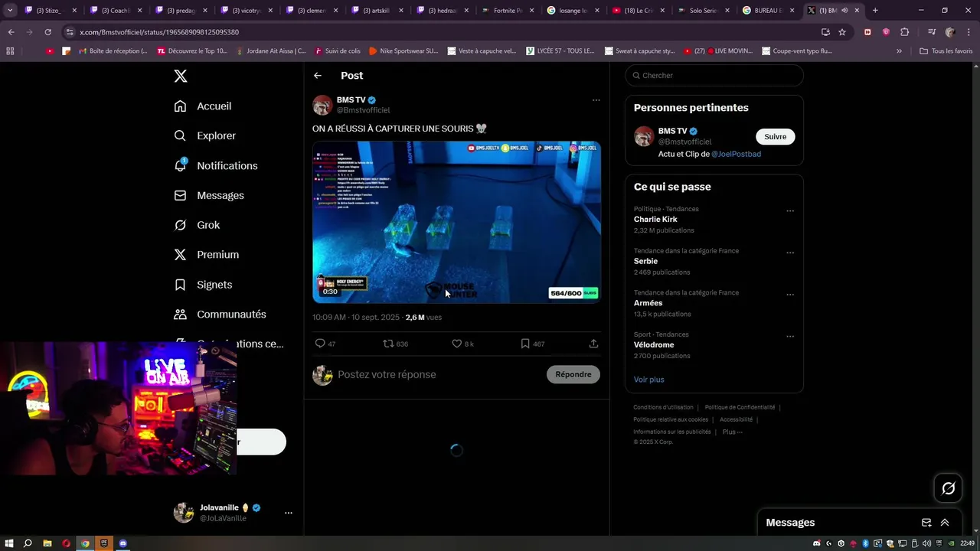Open Discord from taskbar

[x=123, y=543]
